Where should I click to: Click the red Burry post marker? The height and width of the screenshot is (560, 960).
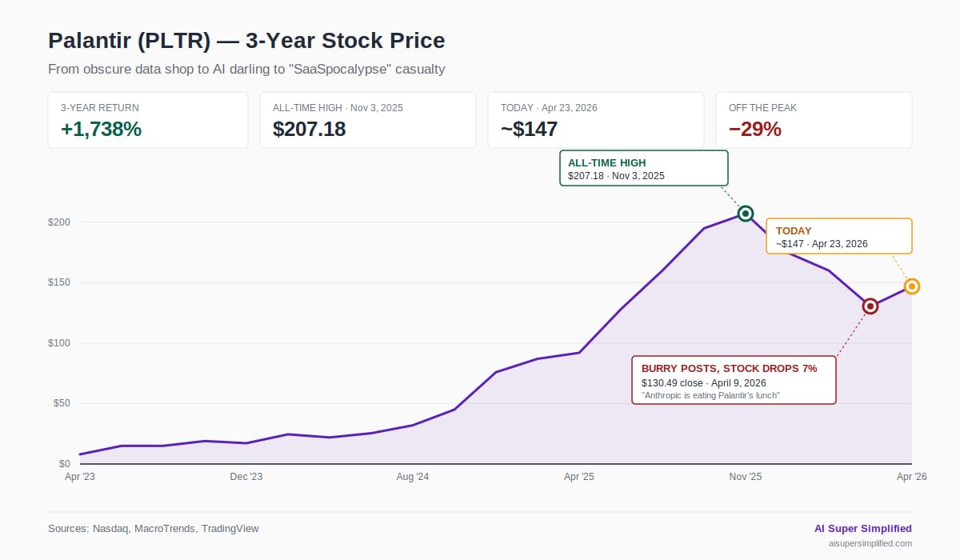pyautogui.click(x=870, y=306)
